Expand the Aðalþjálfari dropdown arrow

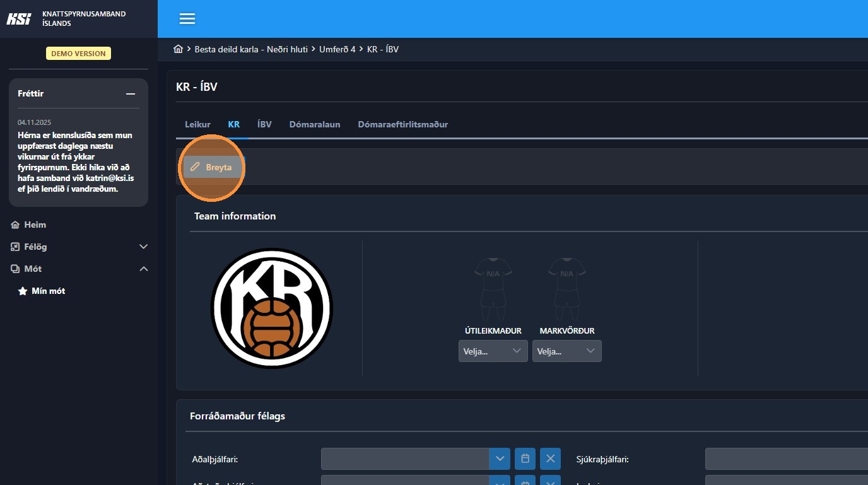coord(500,459)
